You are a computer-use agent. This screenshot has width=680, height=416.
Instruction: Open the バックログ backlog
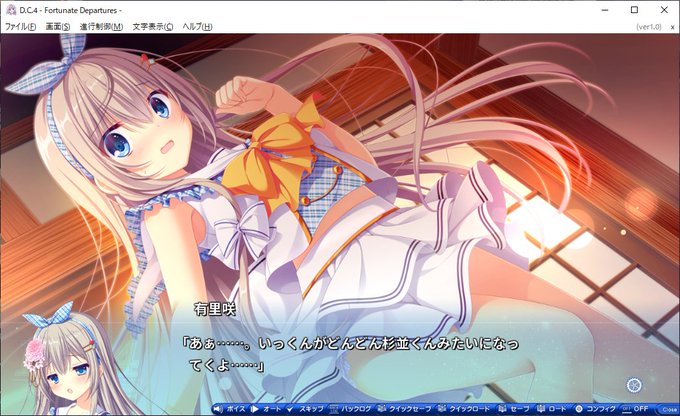coord(351,409)
